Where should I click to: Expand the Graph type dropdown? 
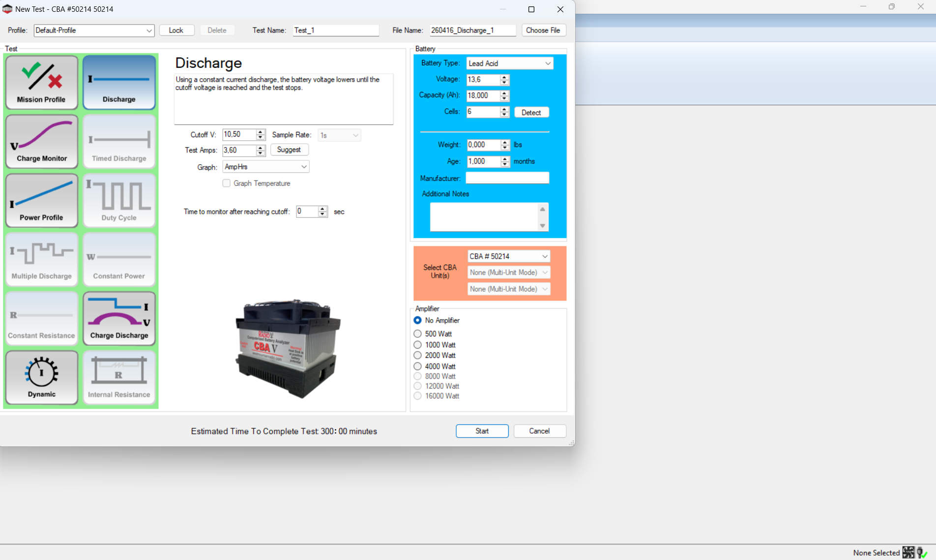(265, 167)
